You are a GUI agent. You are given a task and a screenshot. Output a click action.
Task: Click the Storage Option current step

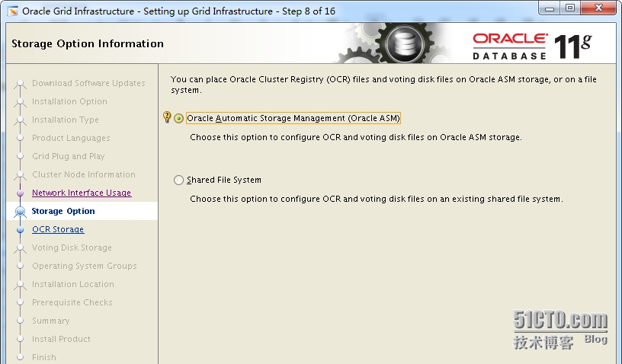[x=63, y=211]
